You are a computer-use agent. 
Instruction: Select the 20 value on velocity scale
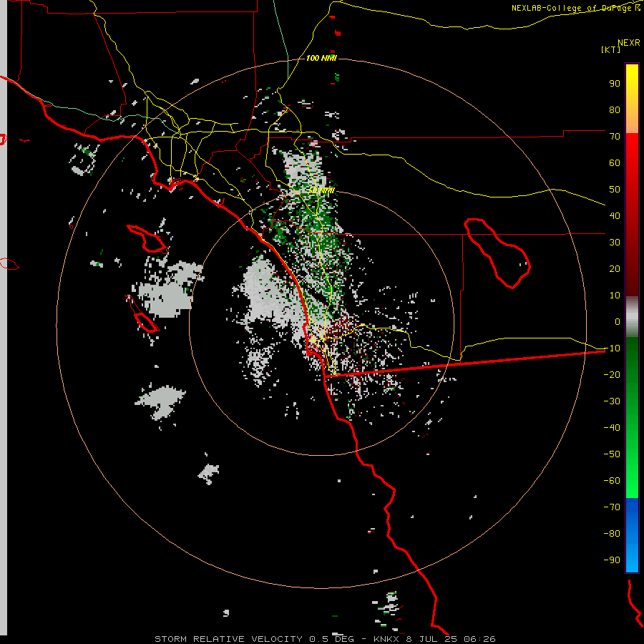(x=615, y=269)
